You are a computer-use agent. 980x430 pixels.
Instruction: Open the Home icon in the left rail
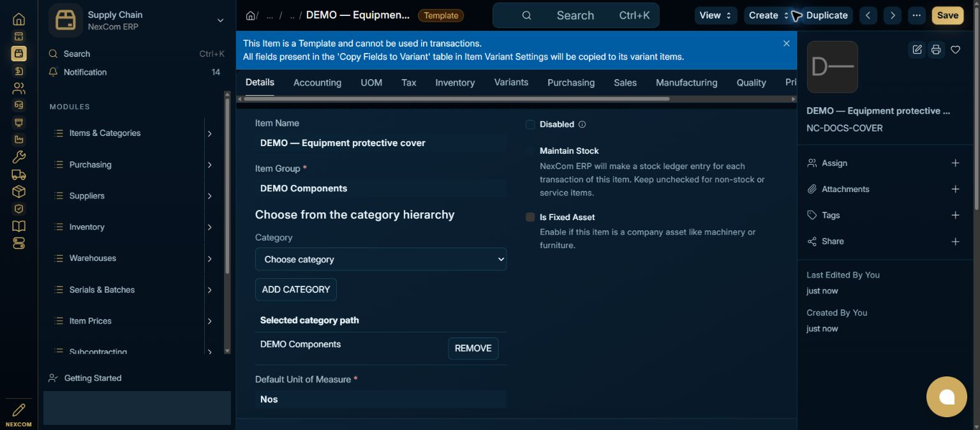(19, 19)
